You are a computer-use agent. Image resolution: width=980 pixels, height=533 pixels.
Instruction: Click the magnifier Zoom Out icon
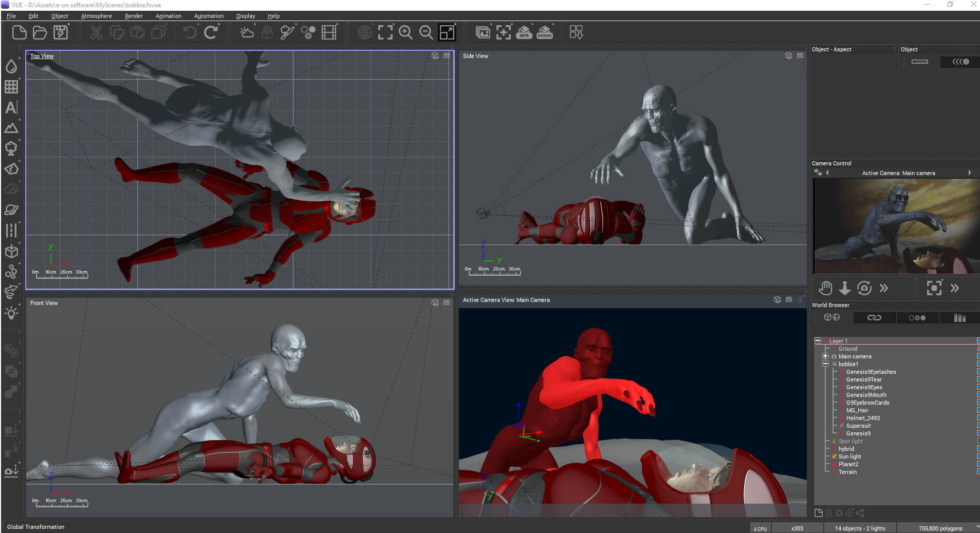pos(426,32)
